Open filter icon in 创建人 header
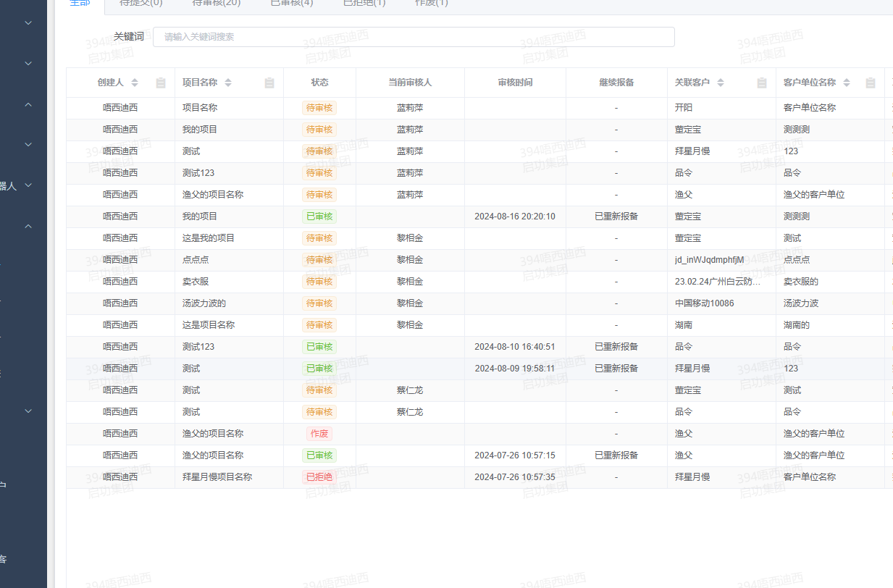 click(x=161, y=83)
